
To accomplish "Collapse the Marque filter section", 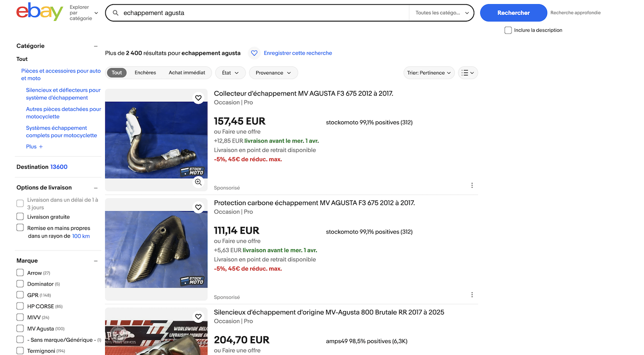I will pos(96,261).
